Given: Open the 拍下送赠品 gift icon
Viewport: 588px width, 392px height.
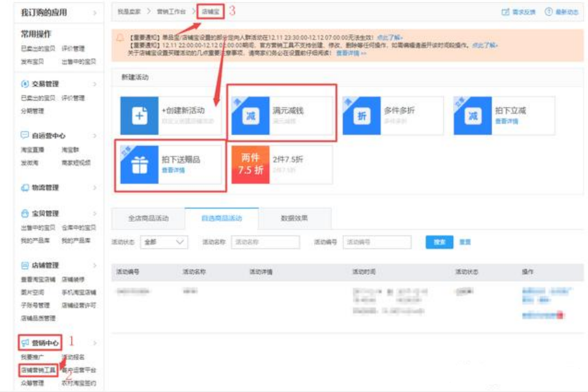Looking at the screenshot, I should [139, 164].
